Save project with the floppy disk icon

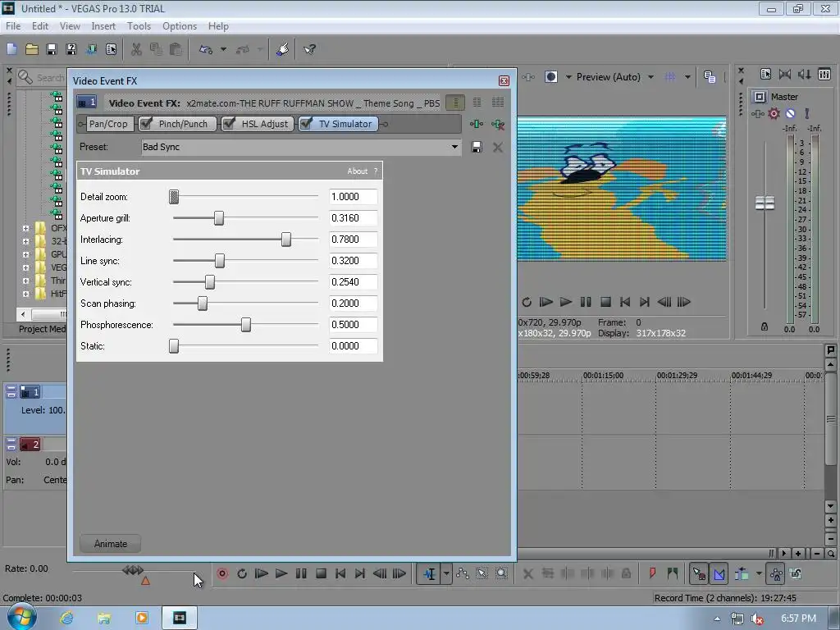click(52, 49)
